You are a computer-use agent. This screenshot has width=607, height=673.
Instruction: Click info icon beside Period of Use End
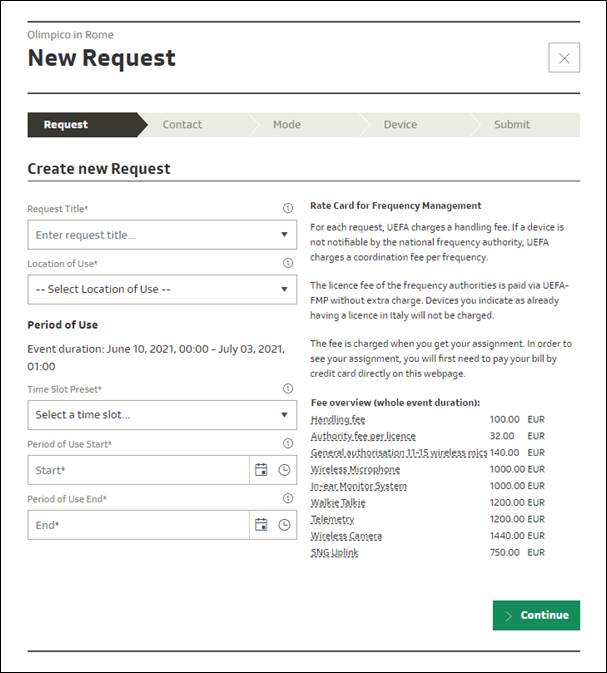tap(288, 498)
